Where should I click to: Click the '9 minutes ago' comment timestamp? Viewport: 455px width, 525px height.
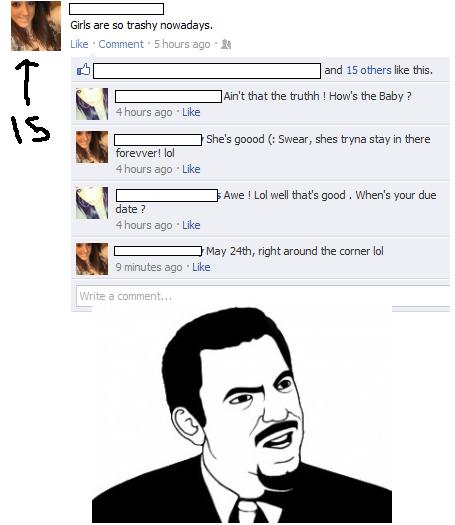pos(149,267)
